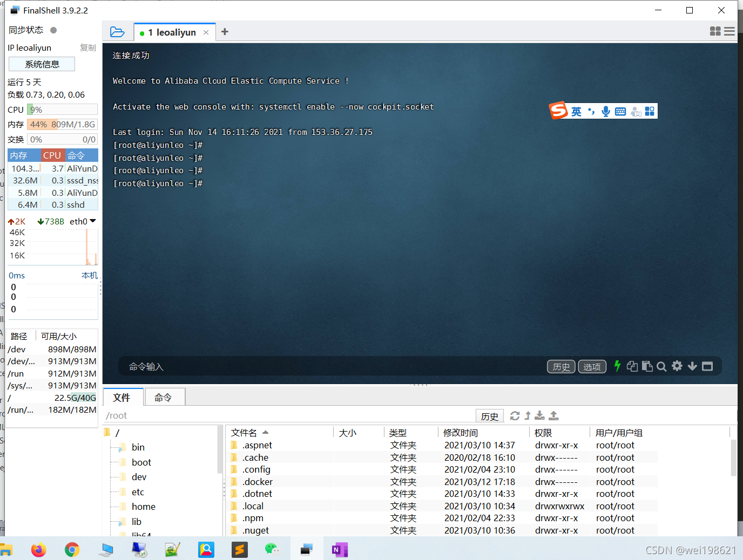Open terminal search magnifier icon
The height and width of the screenshot is (560, 743).
tap(661, 367)
